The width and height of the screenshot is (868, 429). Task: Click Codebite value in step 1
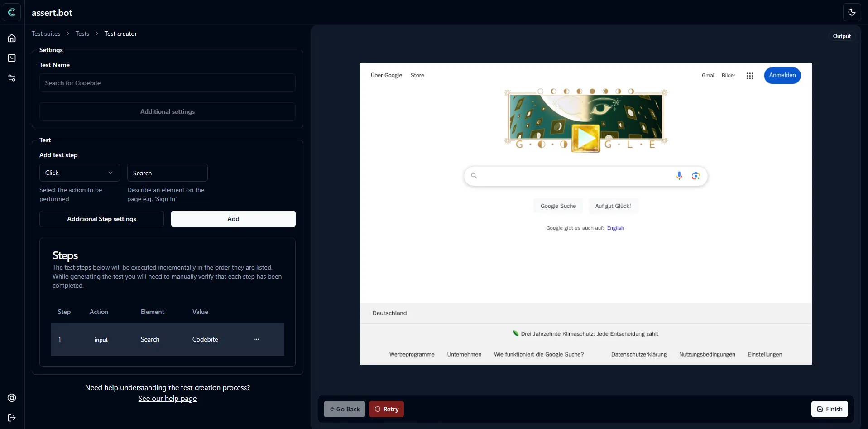(205, 339)
